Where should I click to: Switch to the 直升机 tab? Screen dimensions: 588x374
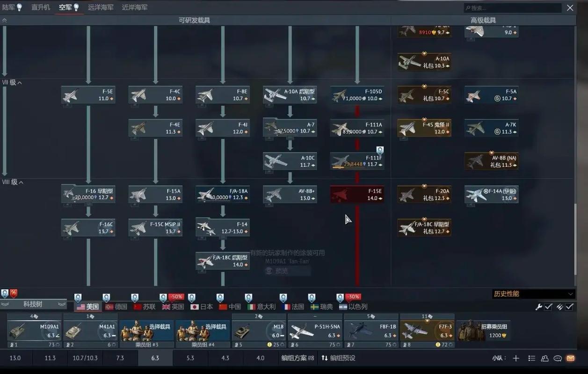coord(41,7)
